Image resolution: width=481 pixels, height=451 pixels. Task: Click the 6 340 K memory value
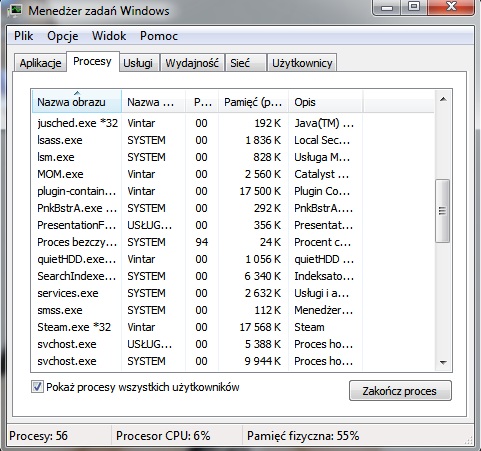tap(263, 276)
